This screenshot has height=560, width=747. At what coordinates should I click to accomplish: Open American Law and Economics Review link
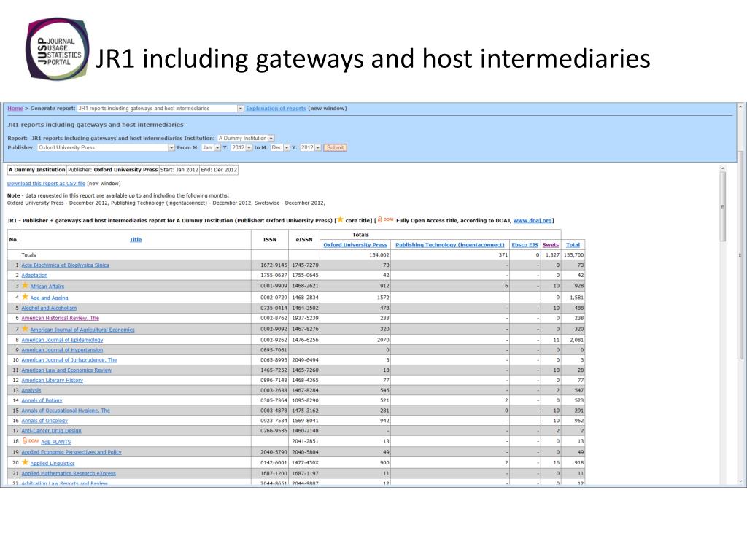[x=66, y=370]
